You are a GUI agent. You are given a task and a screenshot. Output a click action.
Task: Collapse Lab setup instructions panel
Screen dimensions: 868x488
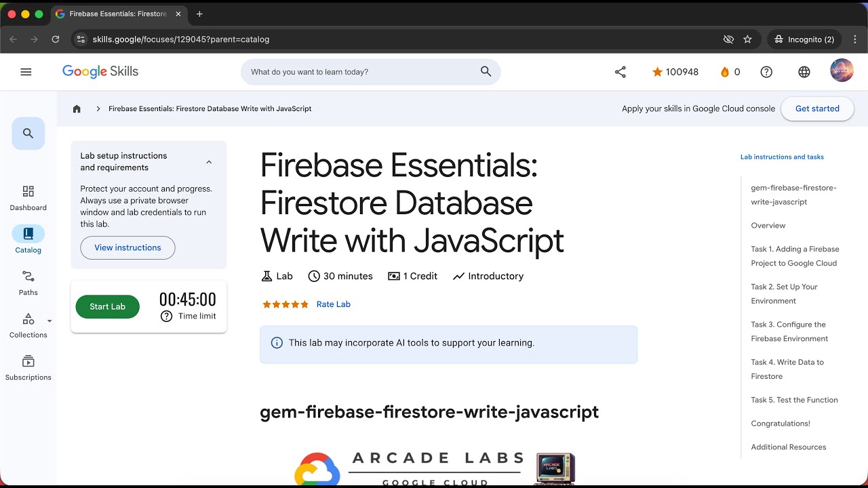(209, 162)
